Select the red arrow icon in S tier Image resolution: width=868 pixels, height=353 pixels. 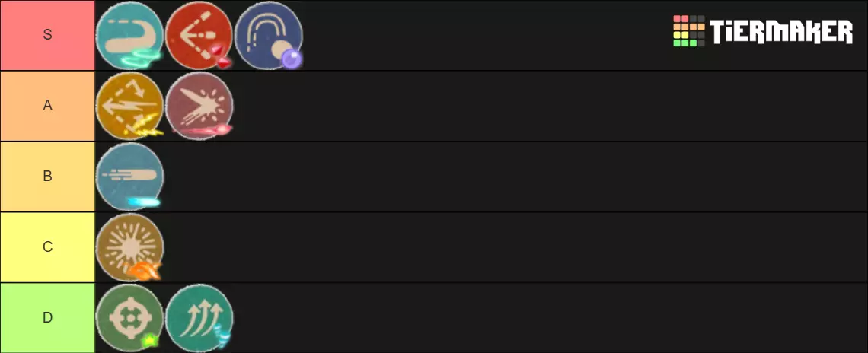199,35
